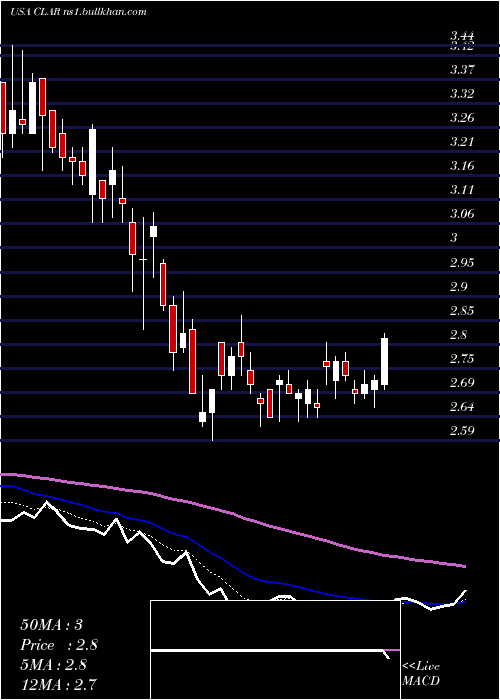
Task: Click the '50MA : 3' legend entry
Action: 51,625
